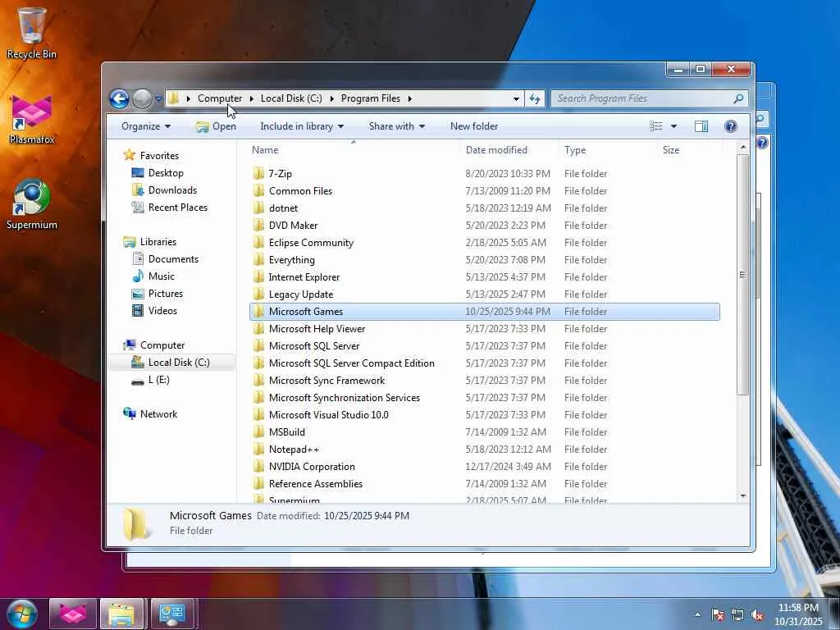
Task: Select the Internet Explorer folder icon
Action: (258, 277)
